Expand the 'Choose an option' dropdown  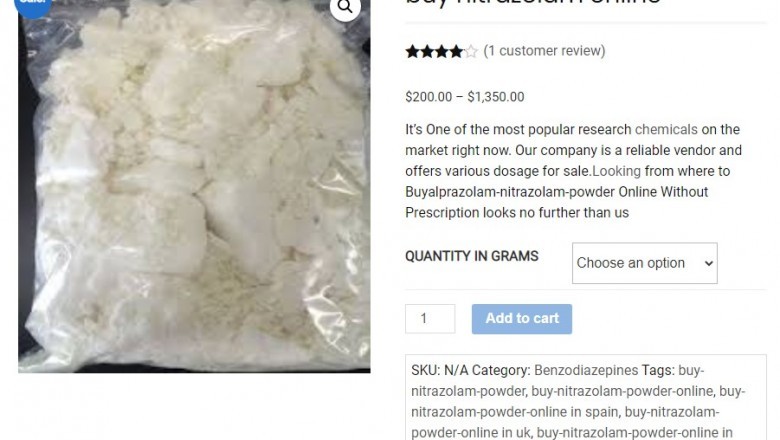click(644, 263)
